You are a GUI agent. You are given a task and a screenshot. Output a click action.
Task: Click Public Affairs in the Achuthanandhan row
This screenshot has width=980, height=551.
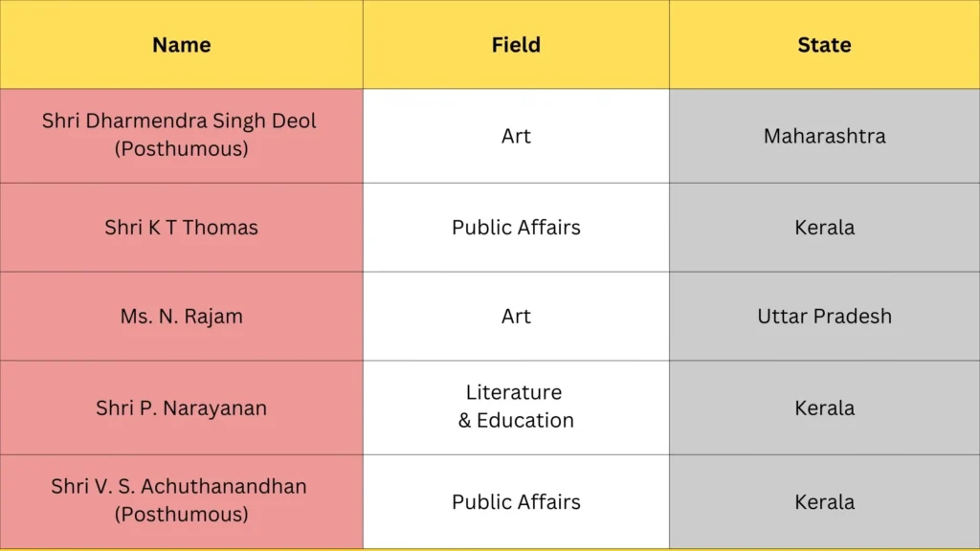(516, 501)
